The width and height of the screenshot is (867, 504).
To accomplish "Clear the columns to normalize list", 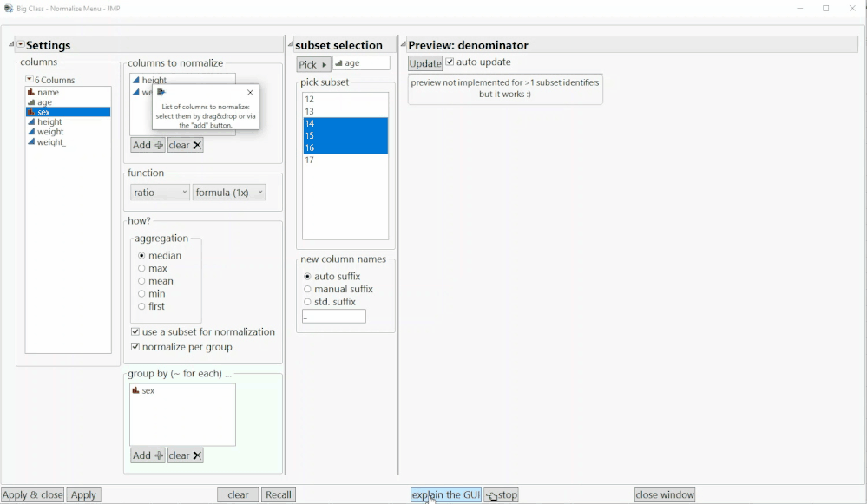I will click(x=185, y=146).
